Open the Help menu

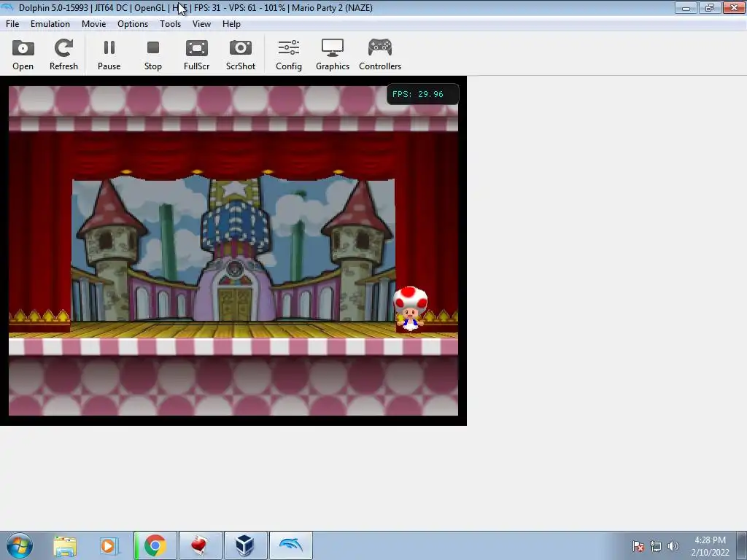pos(231,24)
